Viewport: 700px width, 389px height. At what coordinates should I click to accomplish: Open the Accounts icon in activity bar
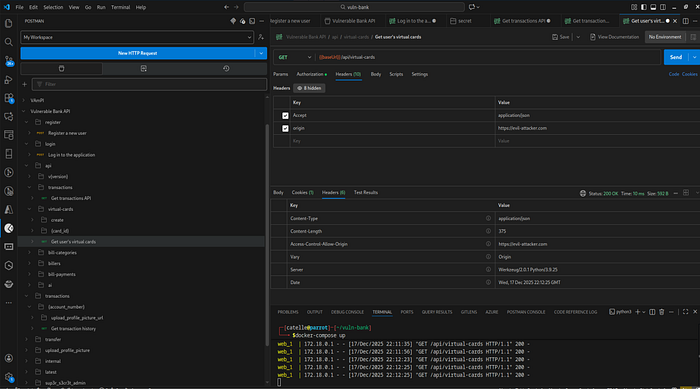[8, 358]
